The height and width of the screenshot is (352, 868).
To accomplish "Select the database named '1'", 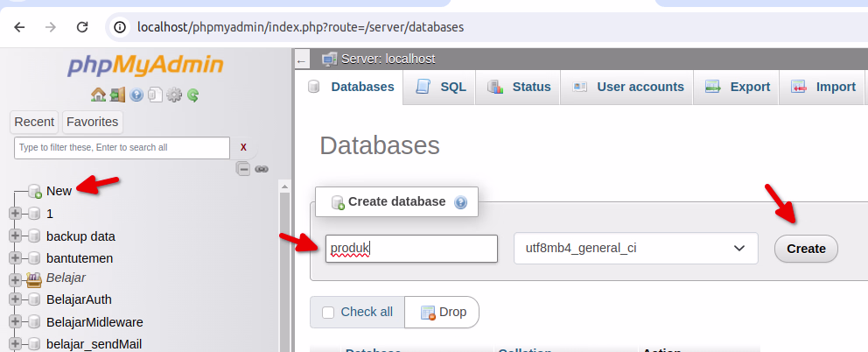I will [x=50, y=214].
